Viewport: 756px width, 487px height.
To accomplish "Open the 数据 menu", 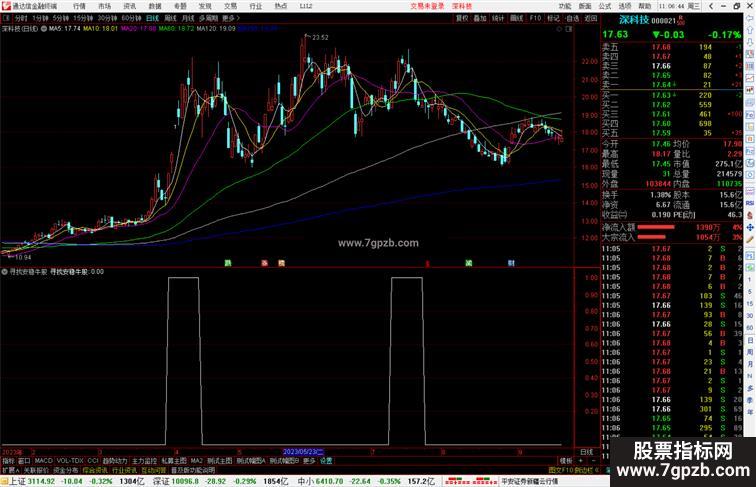I will point(155,6).
